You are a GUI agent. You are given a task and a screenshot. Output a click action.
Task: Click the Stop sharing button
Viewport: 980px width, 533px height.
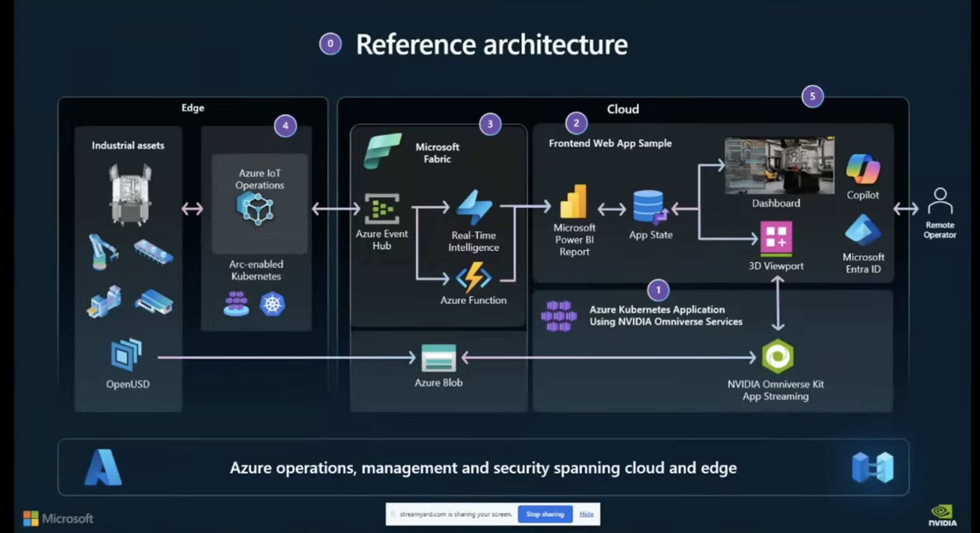545,514
